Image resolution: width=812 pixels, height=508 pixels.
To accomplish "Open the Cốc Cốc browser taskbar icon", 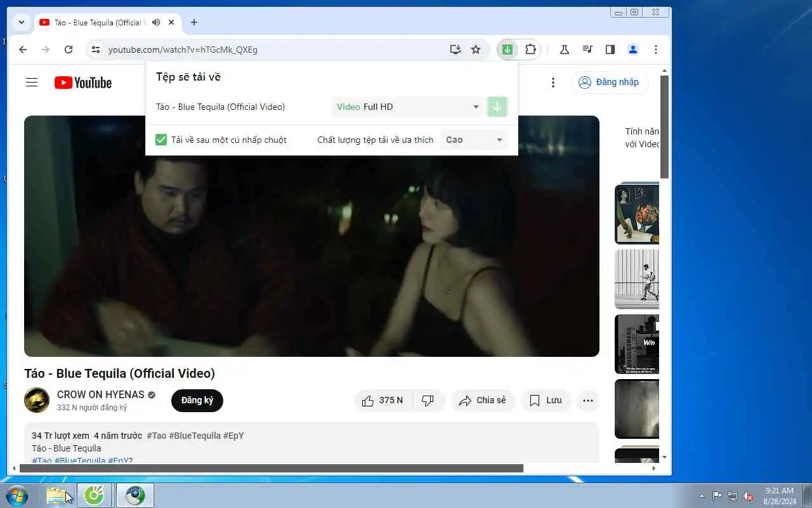I will coord(95,495).
